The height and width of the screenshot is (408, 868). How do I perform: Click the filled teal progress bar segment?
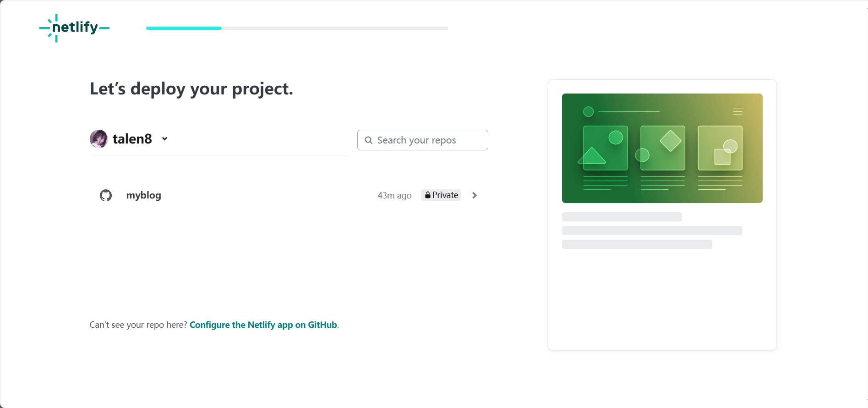point(184,28)
